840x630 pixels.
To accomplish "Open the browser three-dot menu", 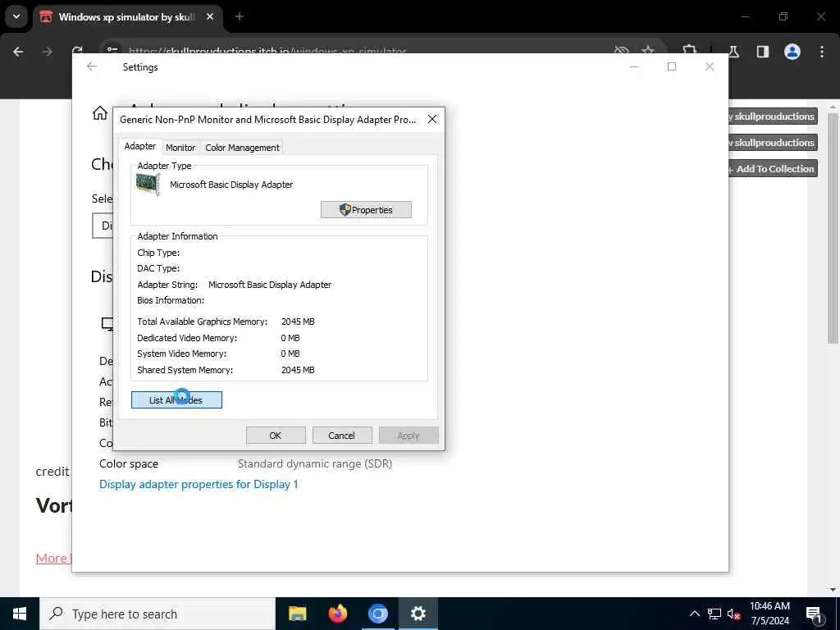I will pos(822,52).
